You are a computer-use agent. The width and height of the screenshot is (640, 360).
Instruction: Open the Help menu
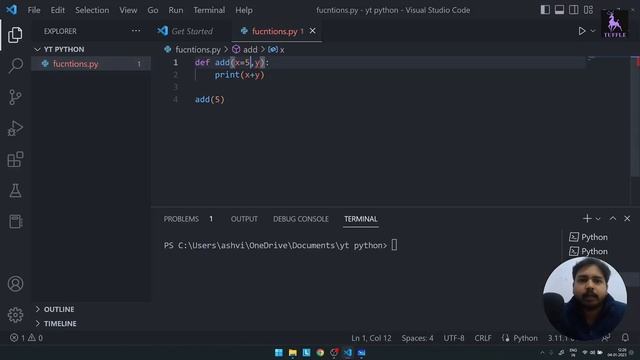(x=244, y=10)
